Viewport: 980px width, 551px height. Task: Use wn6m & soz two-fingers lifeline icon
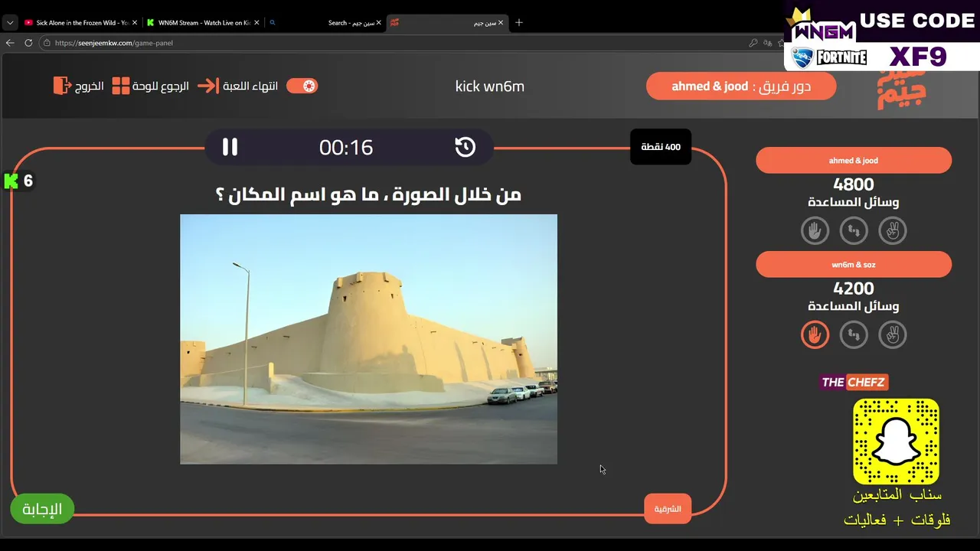[x=893, y=334]
